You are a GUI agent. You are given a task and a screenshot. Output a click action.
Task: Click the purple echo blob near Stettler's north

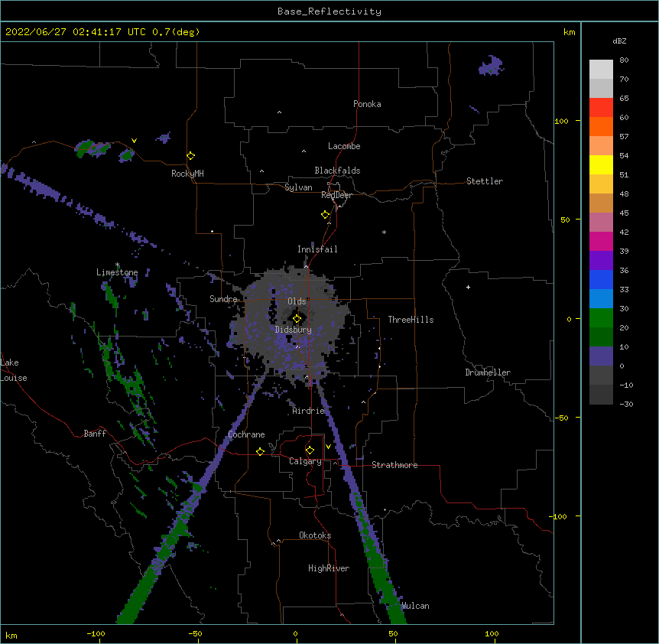pos(491,66)
